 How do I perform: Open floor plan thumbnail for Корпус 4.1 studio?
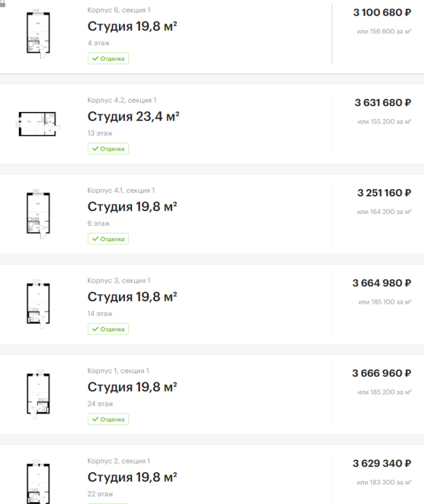point(39,213)
